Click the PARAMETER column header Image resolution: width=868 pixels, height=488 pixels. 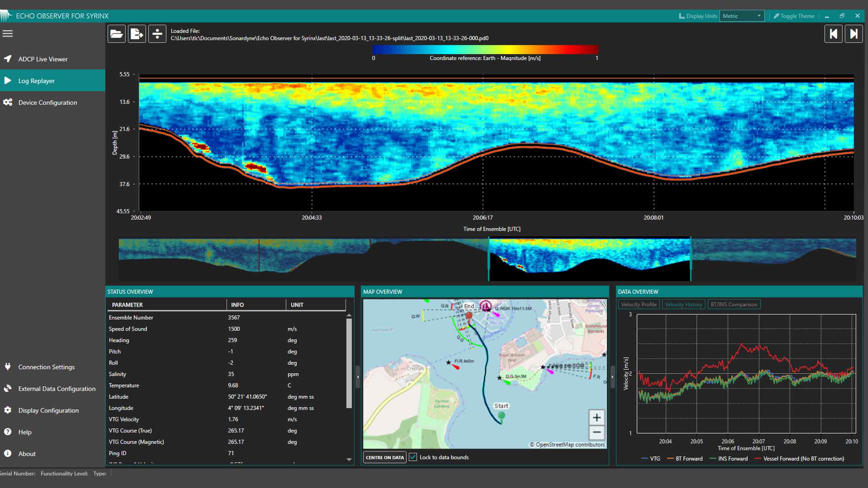pos(167,305)
